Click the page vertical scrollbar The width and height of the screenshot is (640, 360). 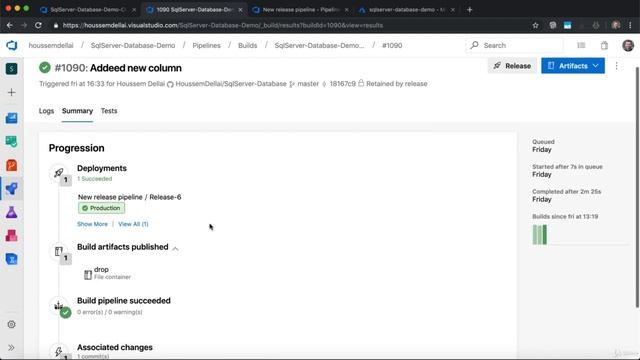[637, 186]
